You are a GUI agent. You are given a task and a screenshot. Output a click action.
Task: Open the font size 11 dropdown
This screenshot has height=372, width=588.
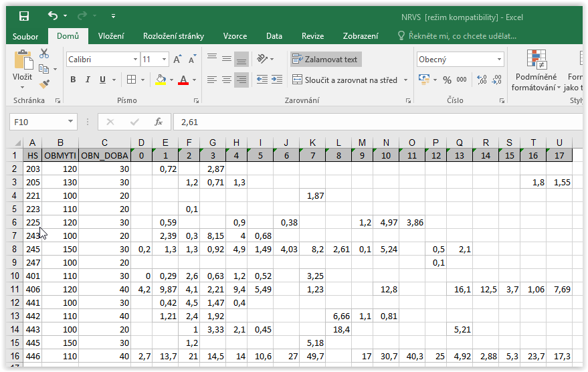pyautogui.click(x=164, y=60)
